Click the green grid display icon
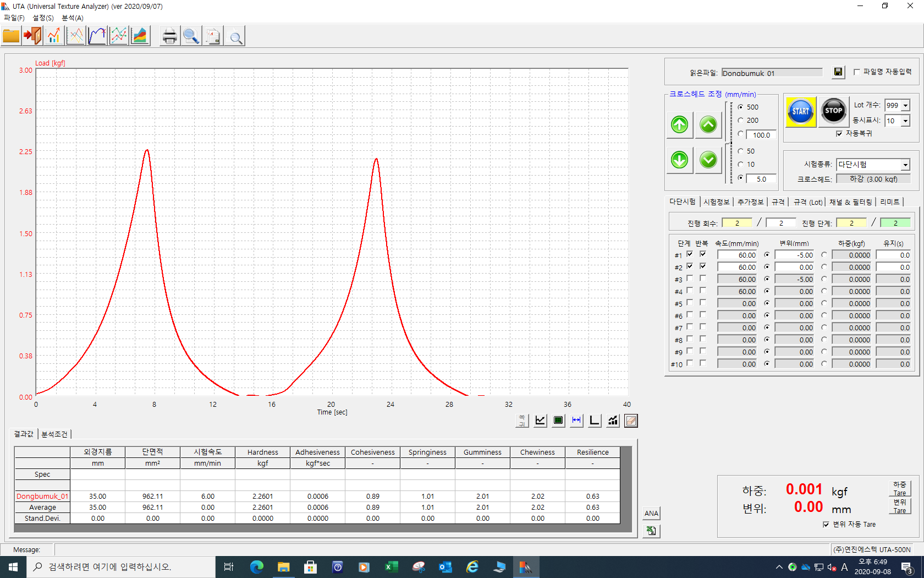Viewport: 924px width, 578px height. pos(558,421)
